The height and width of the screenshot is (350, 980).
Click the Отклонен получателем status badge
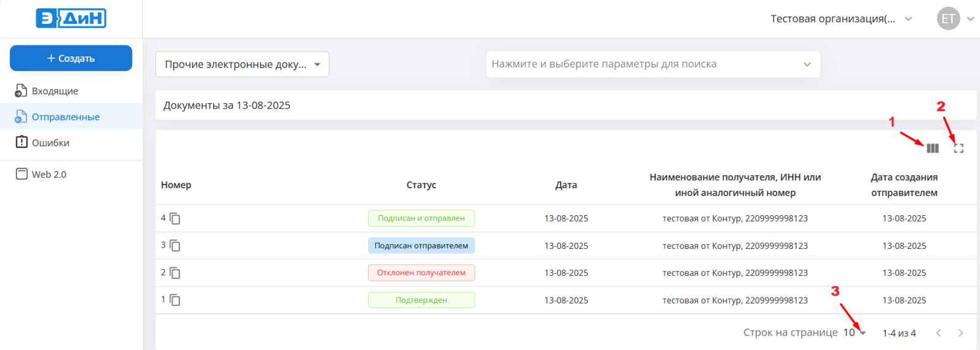tap(421, 273)
